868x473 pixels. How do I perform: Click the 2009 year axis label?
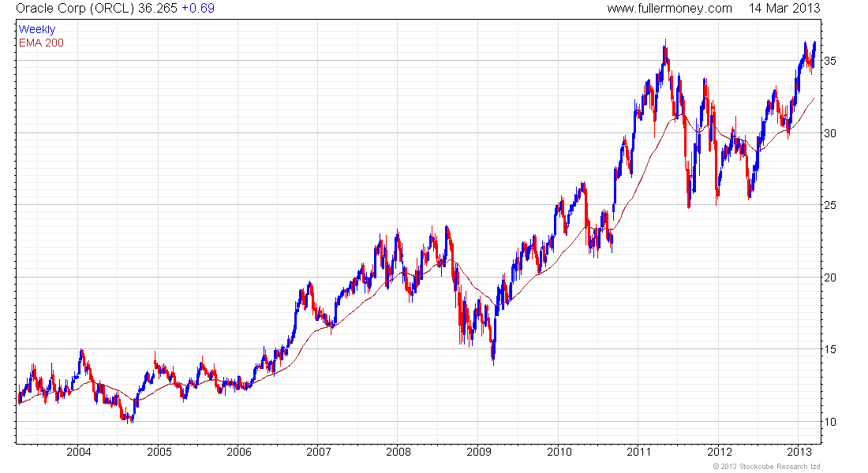click(x=479, y=452)
